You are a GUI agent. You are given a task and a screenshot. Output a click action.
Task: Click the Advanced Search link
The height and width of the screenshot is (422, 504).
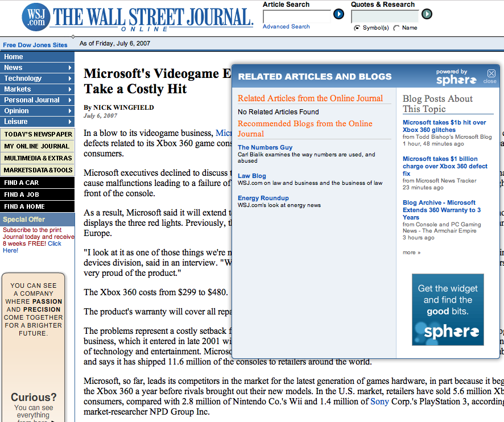286,27
